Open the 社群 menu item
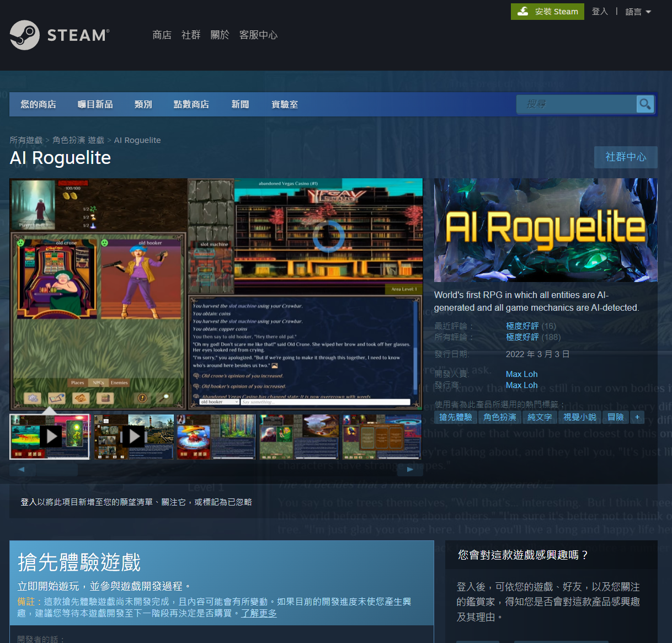This screenshot has width=672, height=643. (x=190, y=34)
